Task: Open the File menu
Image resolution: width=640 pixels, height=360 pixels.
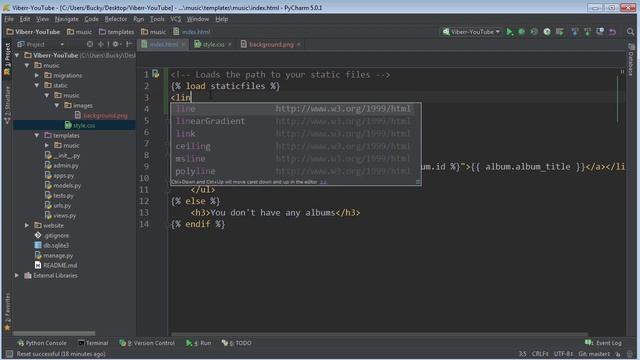Action: click(x=9, y=19)
